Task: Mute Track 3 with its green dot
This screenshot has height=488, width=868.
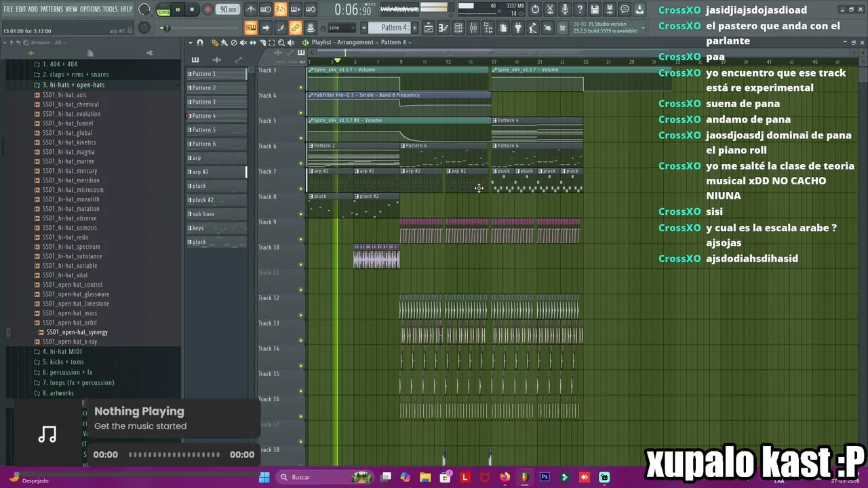Action: coord(301,87)
